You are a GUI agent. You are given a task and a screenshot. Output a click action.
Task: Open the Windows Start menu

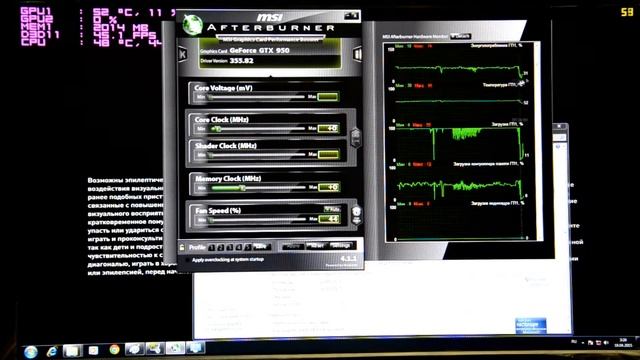point(31,351)
